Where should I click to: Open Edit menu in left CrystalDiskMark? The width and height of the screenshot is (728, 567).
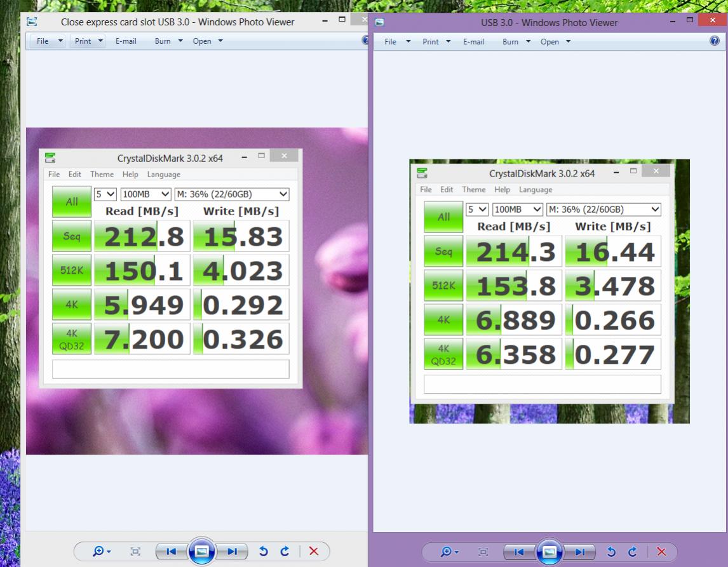click(x=75, y=175)
